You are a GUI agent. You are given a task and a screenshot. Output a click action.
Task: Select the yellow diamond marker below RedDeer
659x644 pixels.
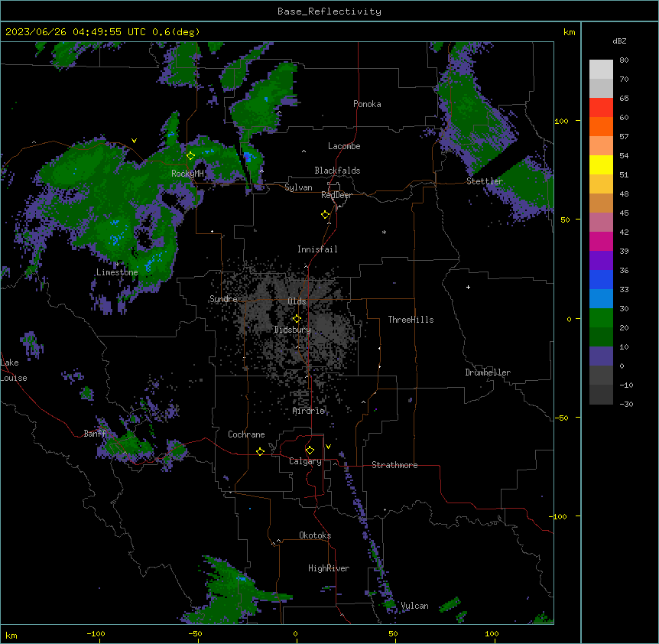click(325, 215)
